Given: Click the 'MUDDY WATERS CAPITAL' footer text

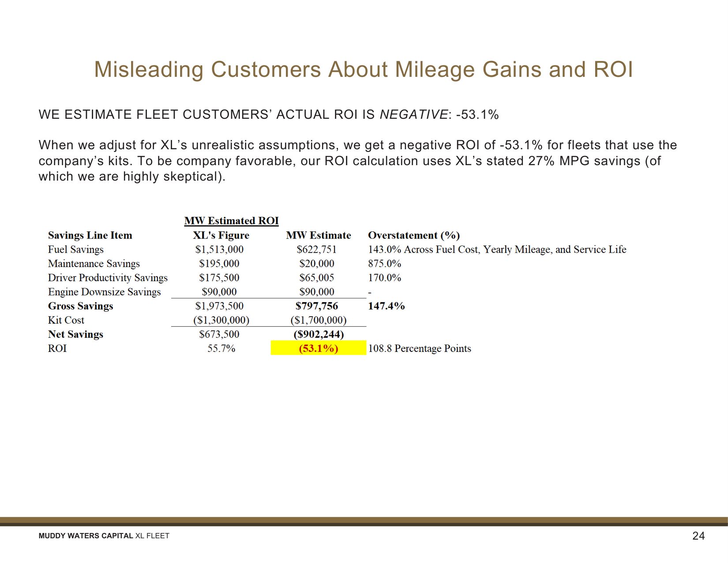Looking at the screenshot, I should pyautogui.click(x=86, y=536).
